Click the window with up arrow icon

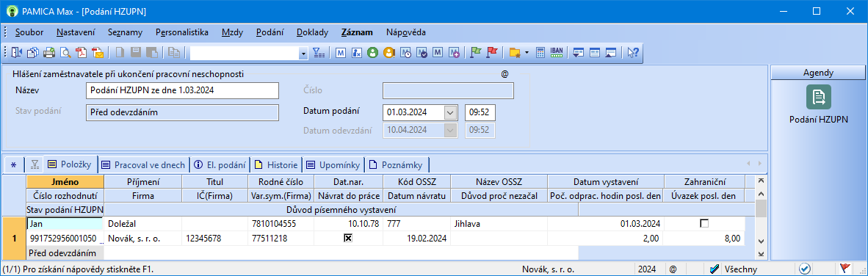pos(611,53)
